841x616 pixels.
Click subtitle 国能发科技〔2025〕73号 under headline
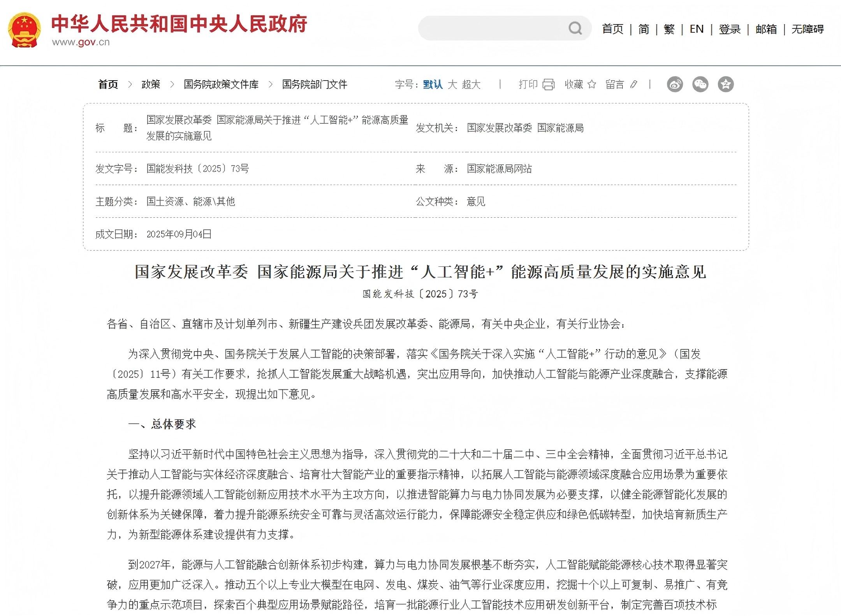[x=420, y=294]
